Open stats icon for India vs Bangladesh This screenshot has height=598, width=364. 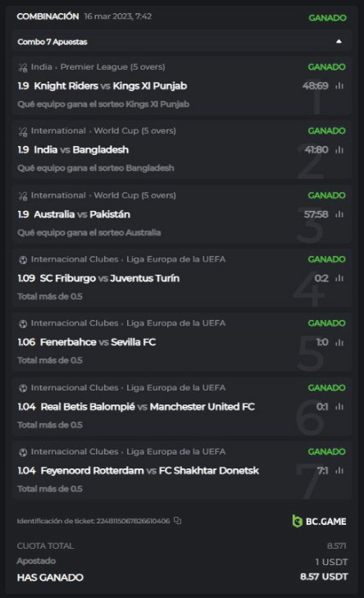[339, 150]
